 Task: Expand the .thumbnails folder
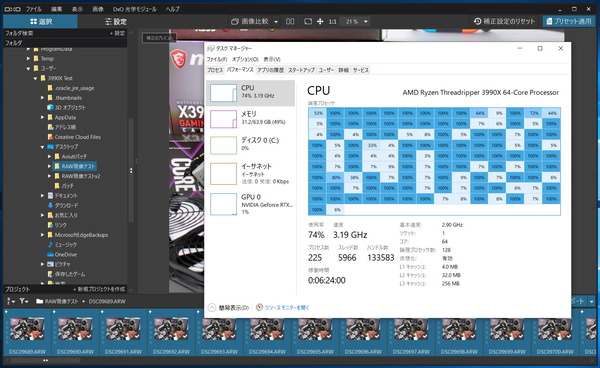42,98
